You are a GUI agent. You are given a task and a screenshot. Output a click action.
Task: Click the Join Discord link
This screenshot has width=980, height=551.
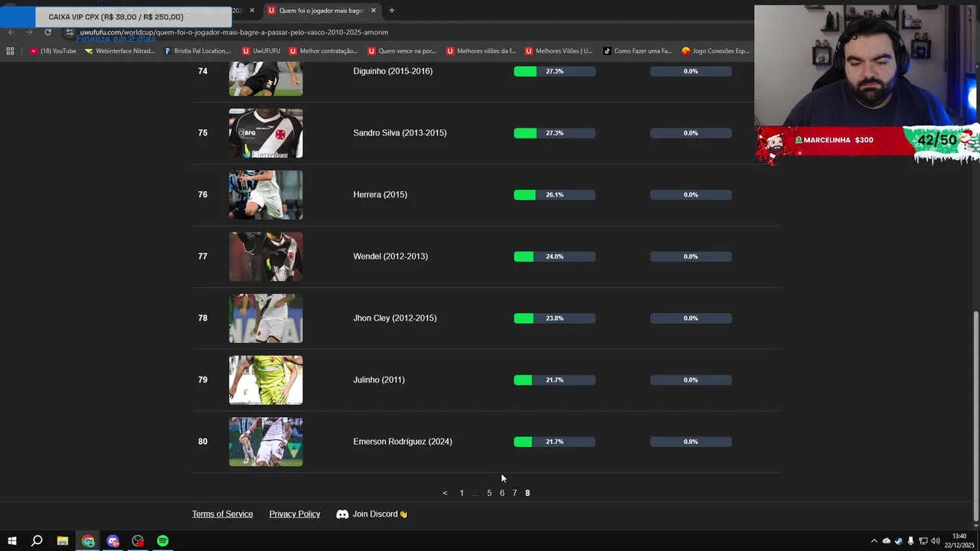coord(372,514)
